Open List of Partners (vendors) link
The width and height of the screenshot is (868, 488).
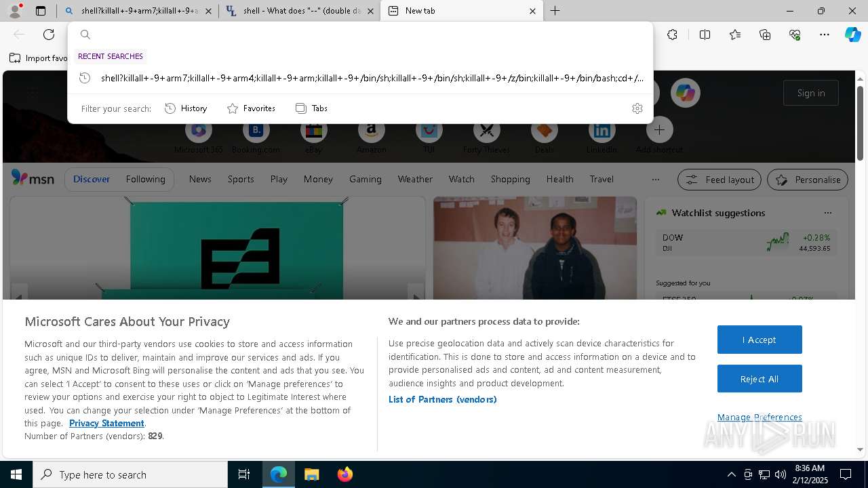(x=442, y=399)
